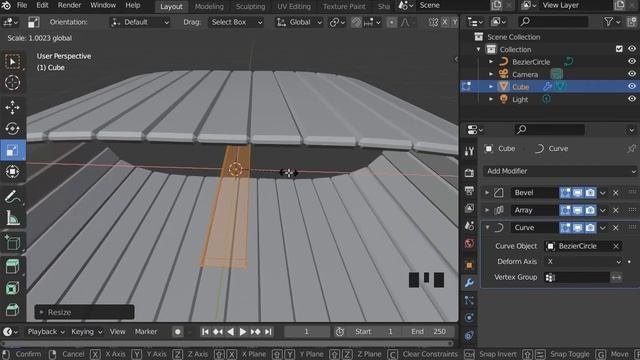Viewport: 640px width, 360px height.
Task: Open the Drag Select Box dropdown
Action: [236, 22]
